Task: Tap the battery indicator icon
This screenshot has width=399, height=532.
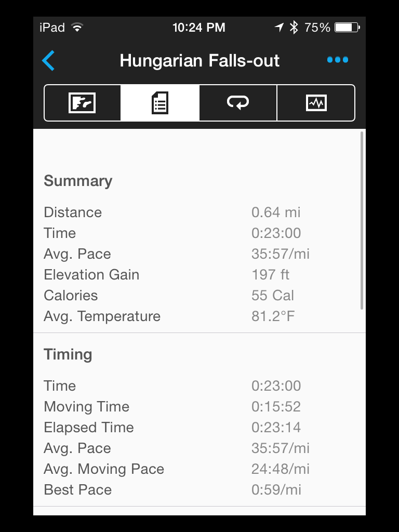Action: pyautogui.click(x=347, y=28)
